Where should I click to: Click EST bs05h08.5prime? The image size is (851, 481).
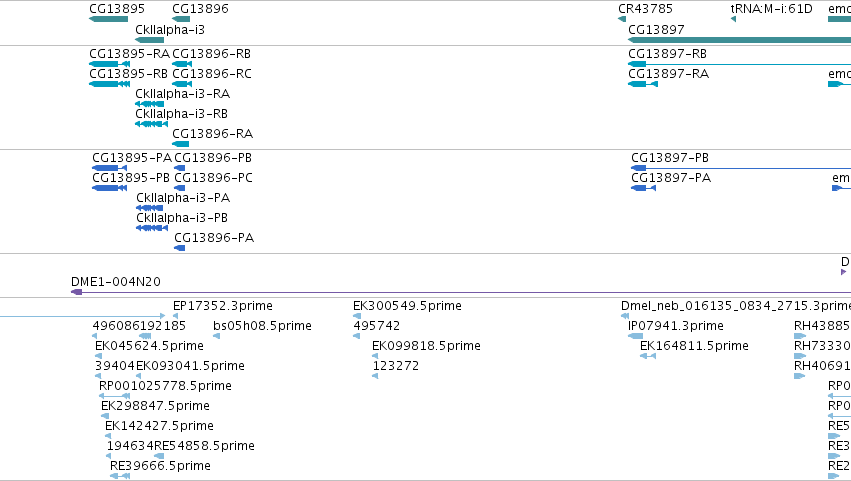262,326
